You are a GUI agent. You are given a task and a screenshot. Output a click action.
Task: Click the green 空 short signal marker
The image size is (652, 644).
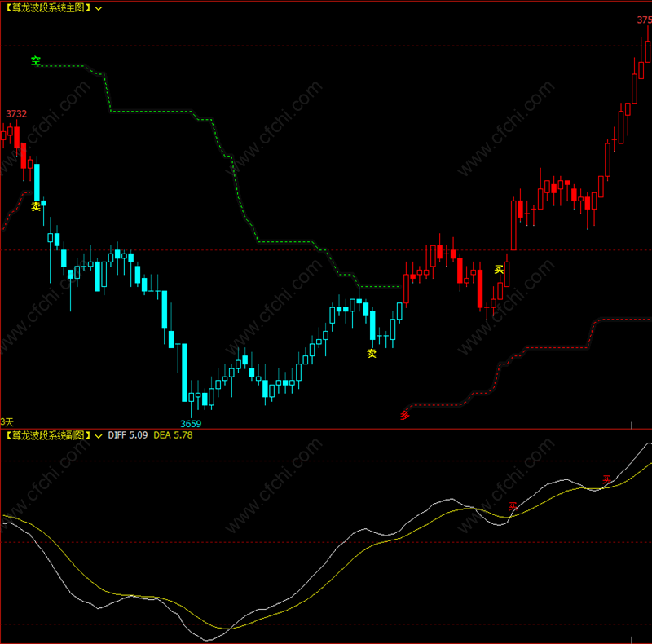pos(36,62)
